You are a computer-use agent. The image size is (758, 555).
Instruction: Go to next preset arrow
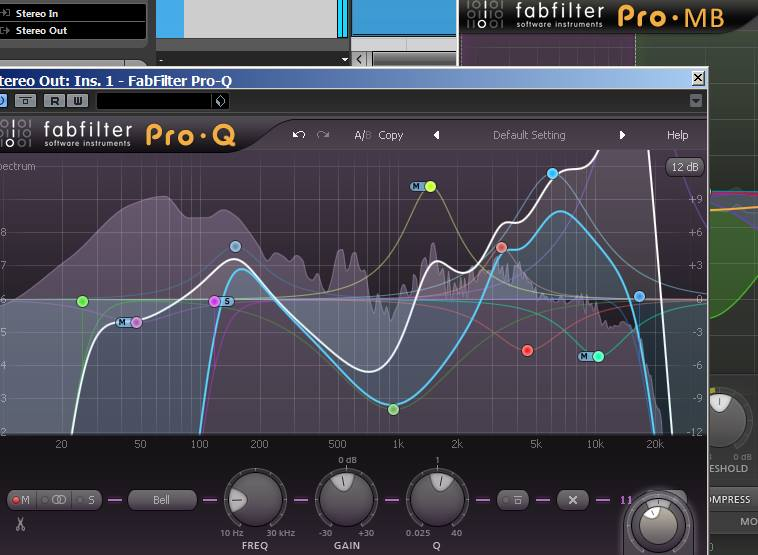pos(622,135)
